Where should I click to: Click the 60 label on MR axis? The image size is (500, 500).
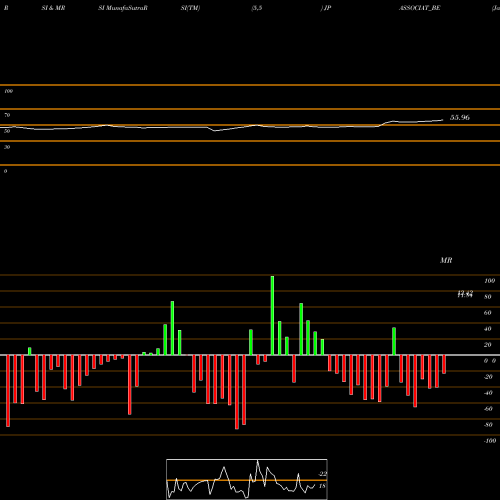[x=488, y=313]
